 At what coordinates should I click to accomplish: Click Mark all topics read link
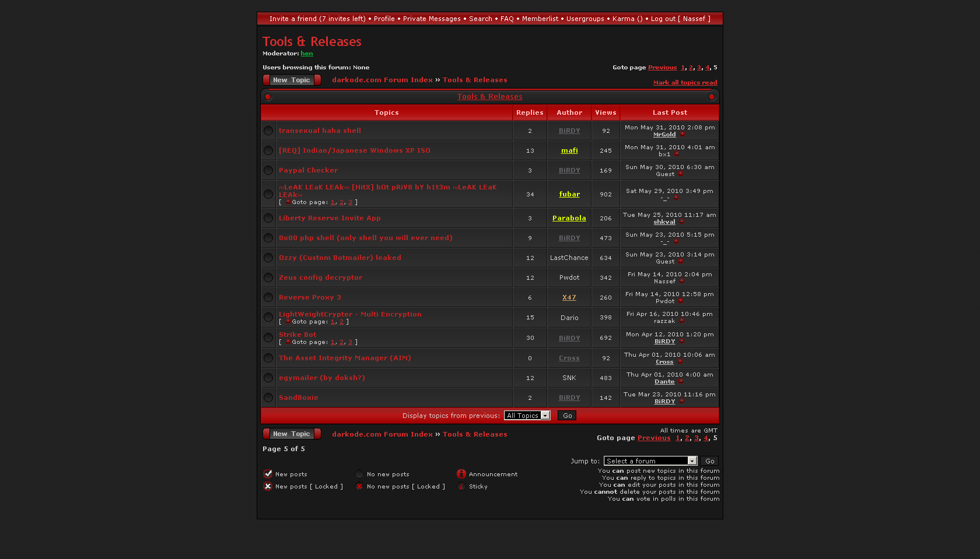tap(685, 83)
